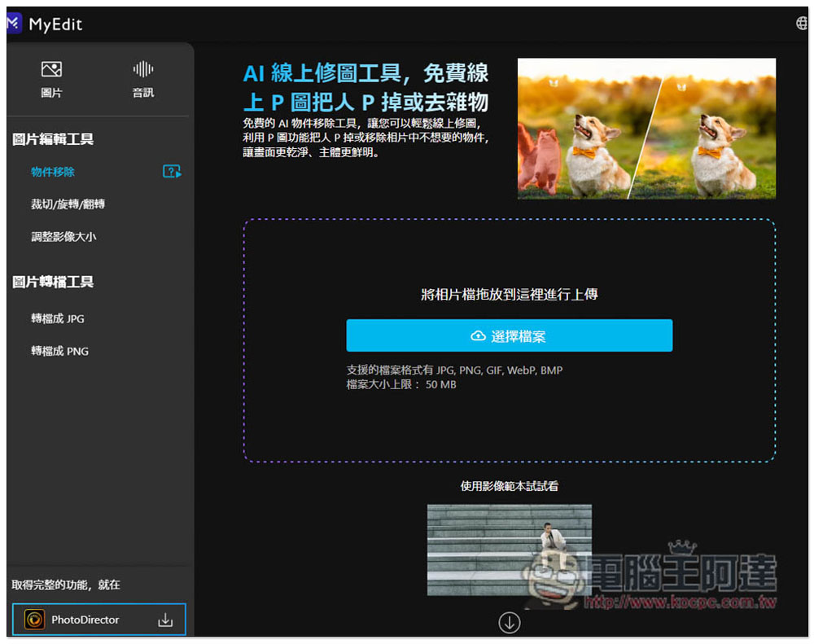The width and height of the screenshot is (814, 644).
Task: Click the PhotoDirector app logo icon
Action: click(34, 620)
